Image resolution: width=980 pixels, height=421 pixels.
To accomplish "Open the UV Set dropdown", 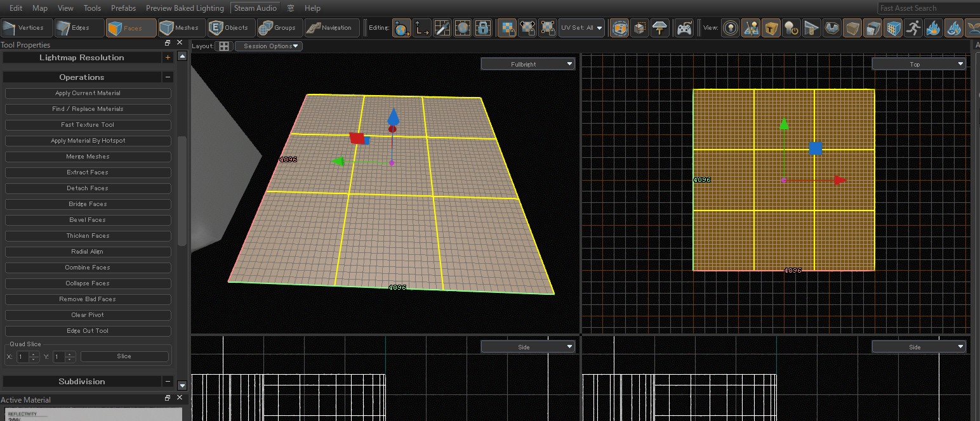I will [581, 28].
